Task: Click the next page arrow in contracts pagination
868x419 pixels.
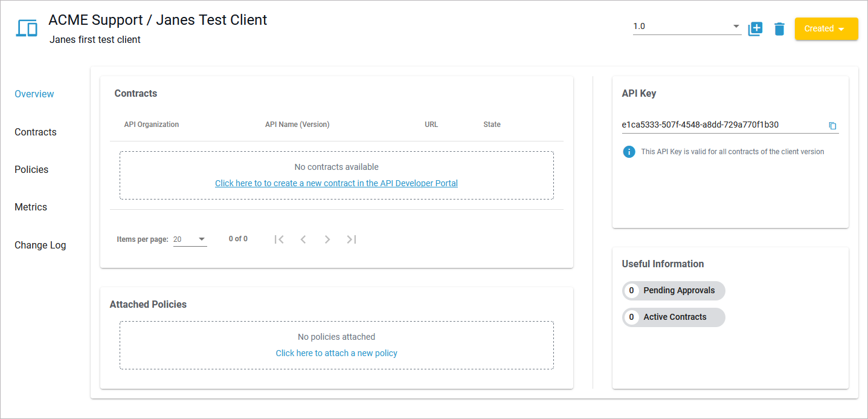Action: (327, 239)
